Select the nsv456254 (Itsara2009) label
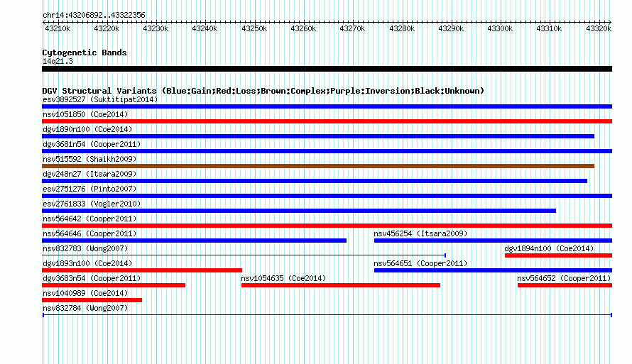This screenshot has height=364, width=632. coord(420,233)
